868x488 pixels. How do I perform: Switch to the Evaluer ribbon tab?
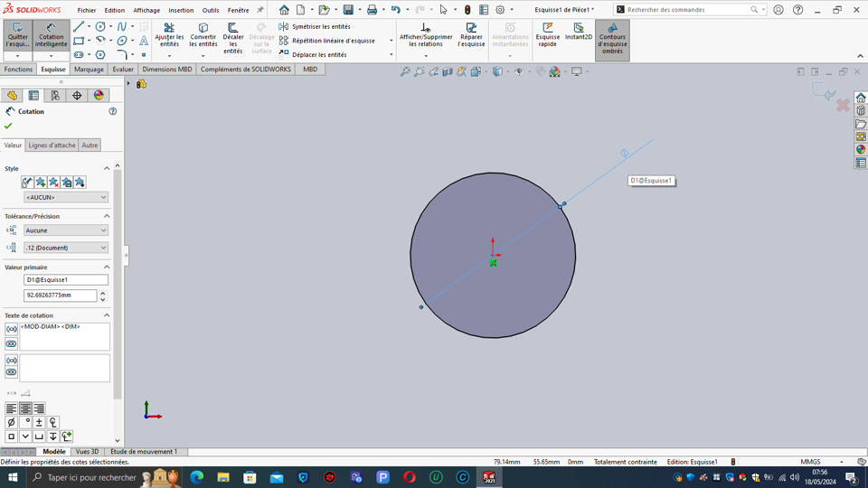pos(123,70)
